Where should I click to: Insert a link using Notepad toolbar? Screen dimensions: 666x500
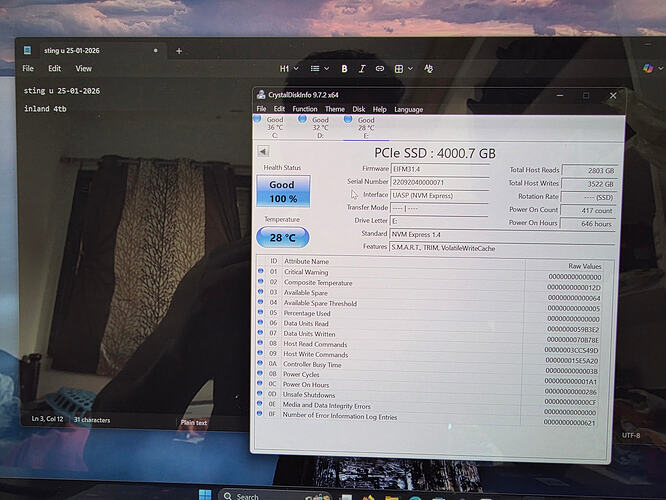click(x=380, y=69)
